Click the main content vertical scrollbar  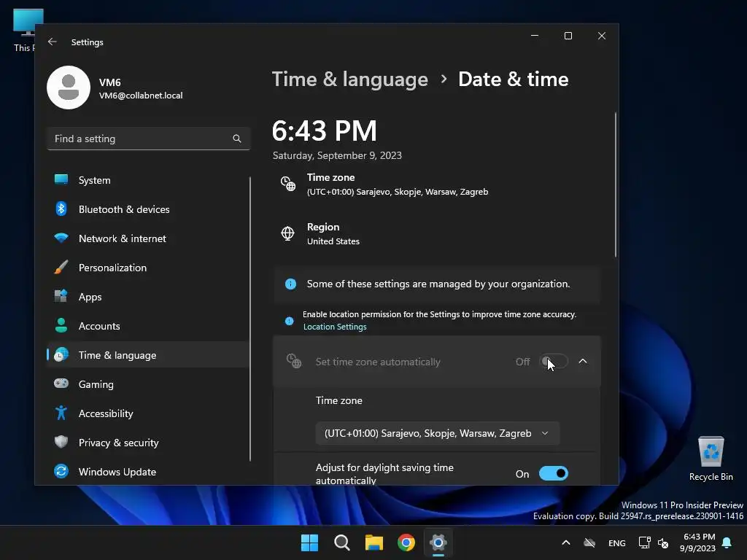[616, 184]
